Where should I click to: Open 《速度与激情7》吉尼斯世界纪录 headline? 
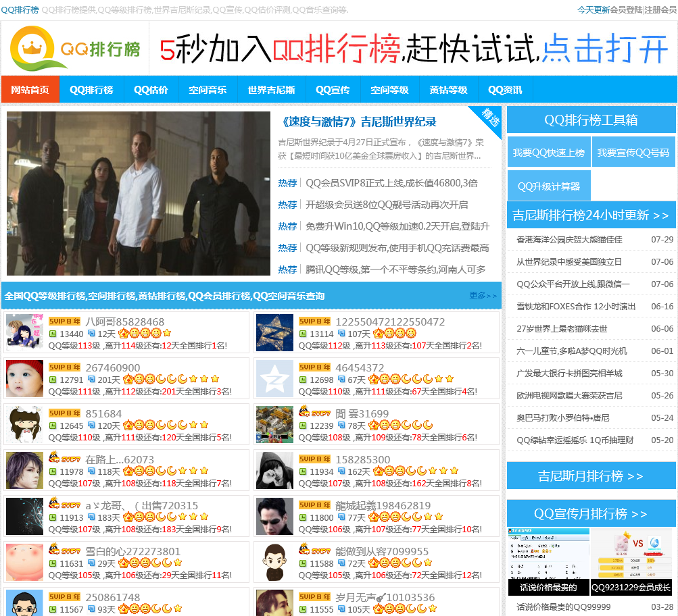(358, 122)
